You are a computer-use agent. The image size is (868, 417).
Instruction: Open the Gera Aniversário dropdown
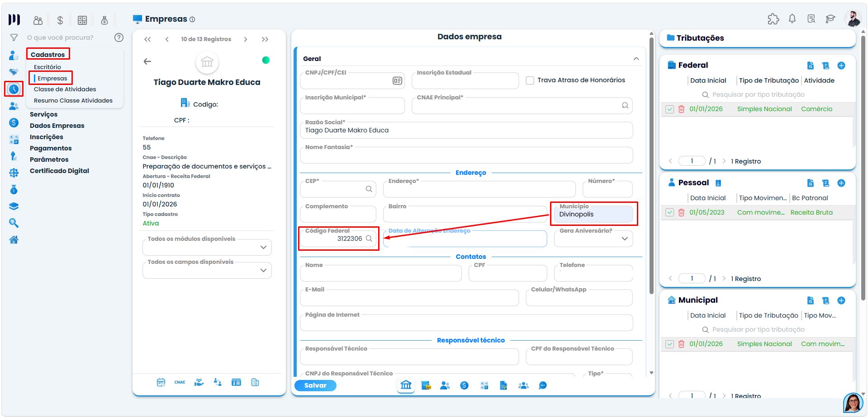(x=593, y=239)
